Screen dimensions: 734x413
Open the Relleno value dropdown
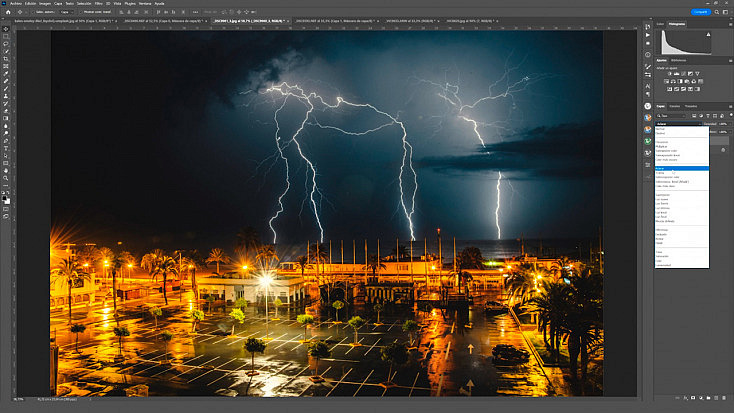pyautogui.click(x=730, y=132)
